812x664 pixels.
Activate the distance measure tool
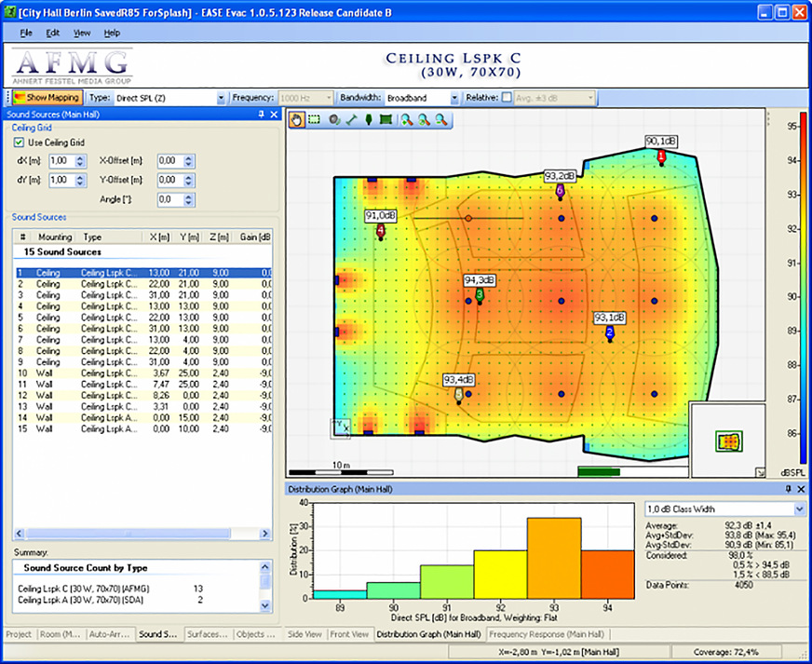click(x=351, y=119)
